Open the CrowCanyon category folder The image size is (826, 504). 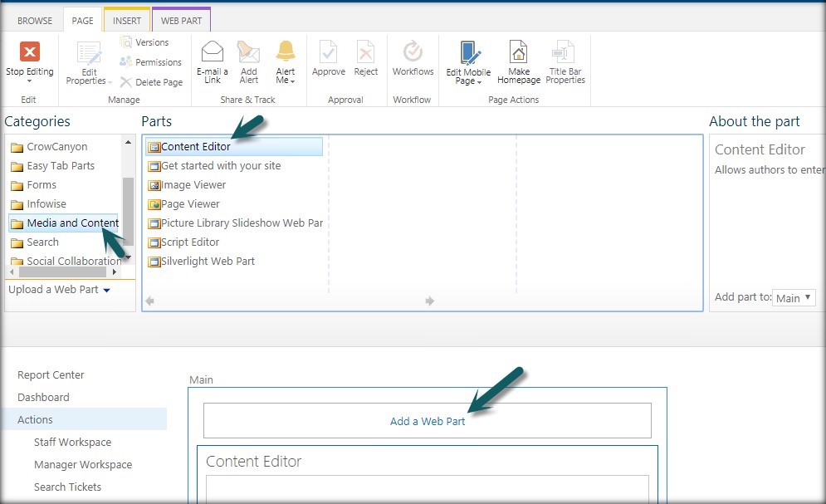[49, 147]
